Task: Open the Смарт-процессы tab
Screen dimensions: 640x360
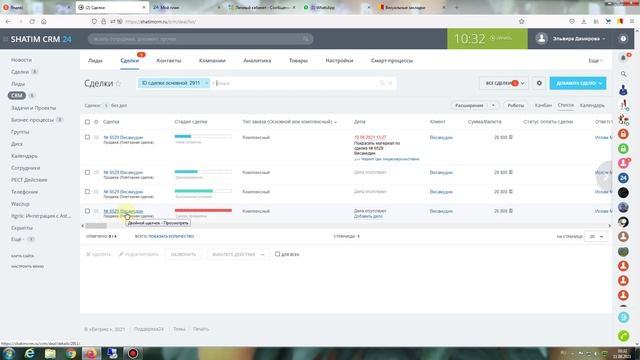Action: click(392, 60)
